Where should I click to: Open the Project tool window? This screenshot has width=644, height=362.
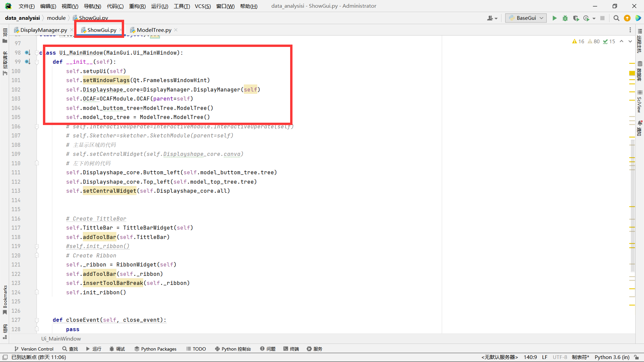pyautogui.click(x=5, y=36)
